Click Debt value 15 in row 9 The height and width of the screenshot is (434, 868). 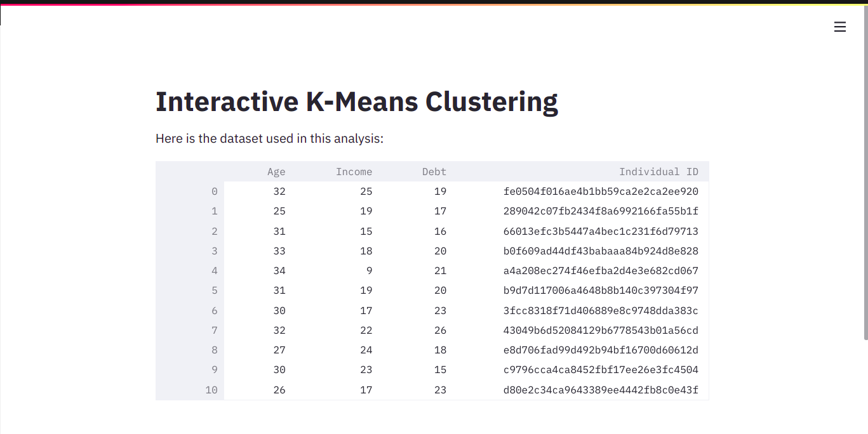(x=415, y=370)
